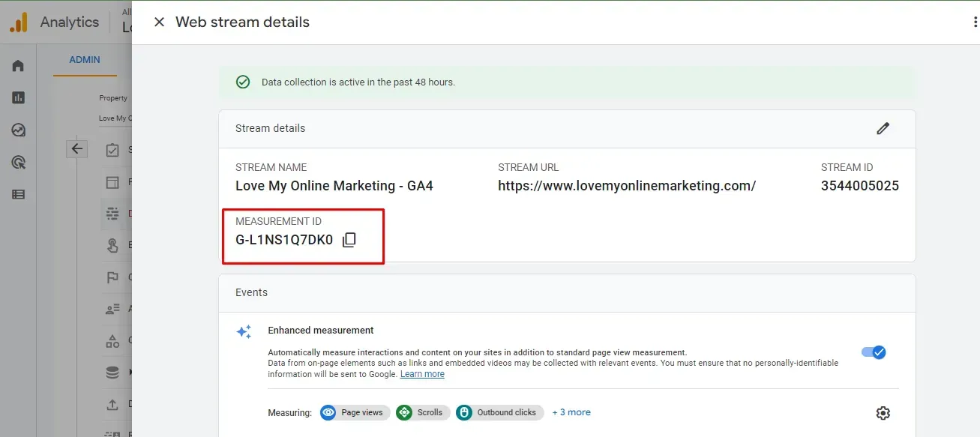Image resolution: width=980 pixels, height=437 pixels.
Task: Click the 'MEASUREMENT ID' label
Action: [x=278, y=221]
